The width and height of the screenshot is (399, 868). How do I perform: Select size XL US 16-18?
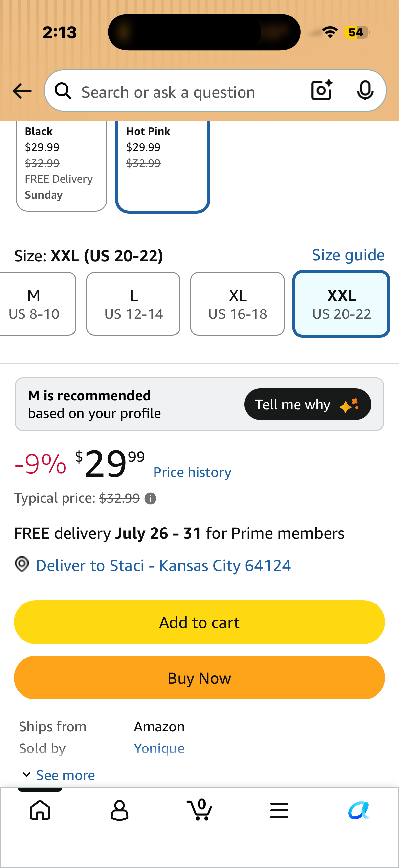(x=237, y=304)
